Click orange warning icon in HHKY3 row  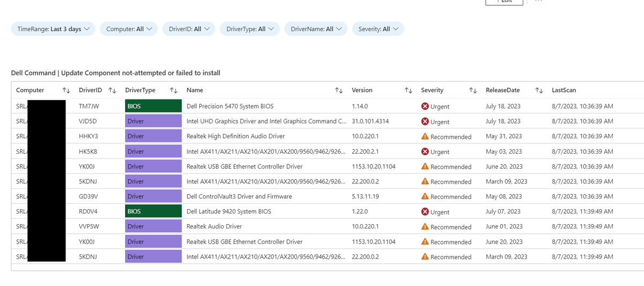(425, 137)
